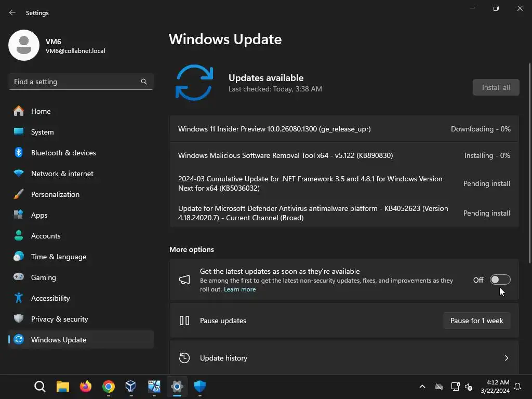Open Time & language settings
The height and width of the screenshot is (399, 532).
pos(81,257)
